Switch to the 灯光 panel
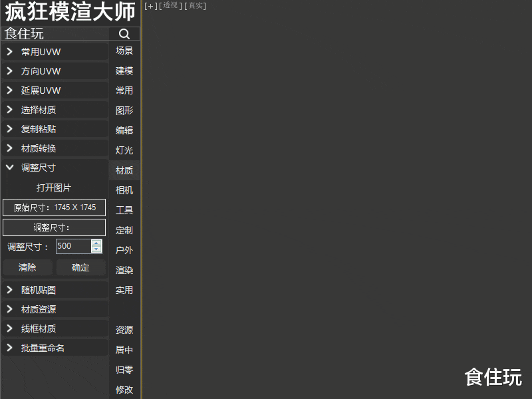Image resolution: width=532 pixels, height=399 pixels. [x=124, y=150]
